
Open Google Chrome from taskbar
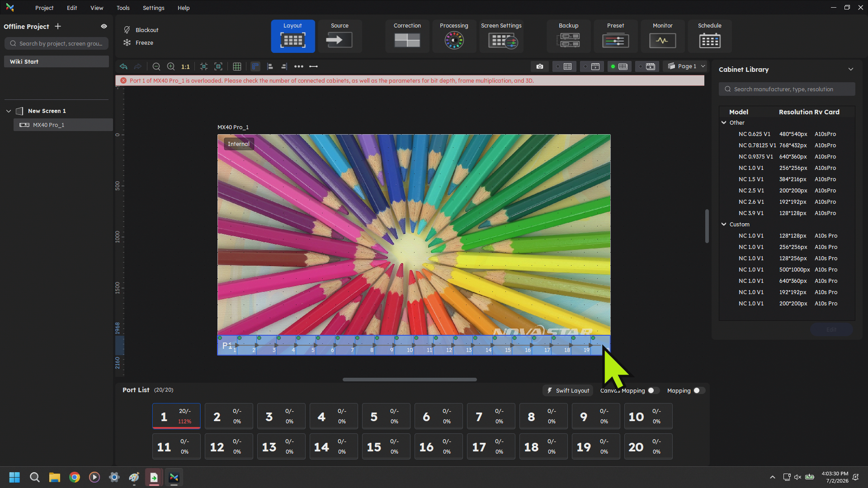[75, 477]
